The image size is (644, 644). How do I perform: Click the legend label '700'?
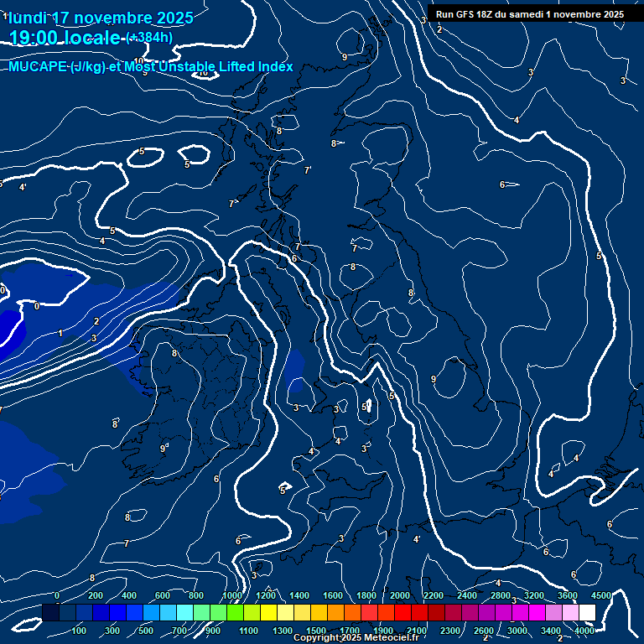click(179, 631)
